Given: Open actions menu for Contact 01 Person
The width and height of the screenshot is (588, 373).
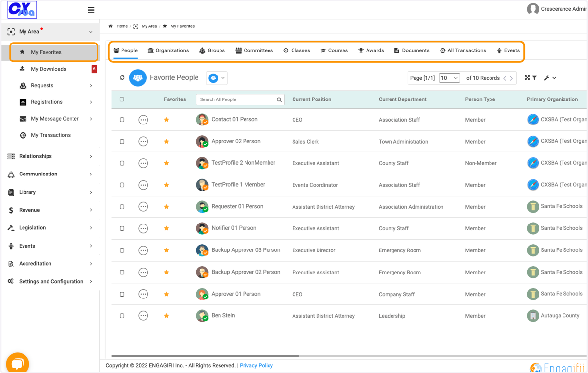Looking at the screenshot, I should coord(143,120).
